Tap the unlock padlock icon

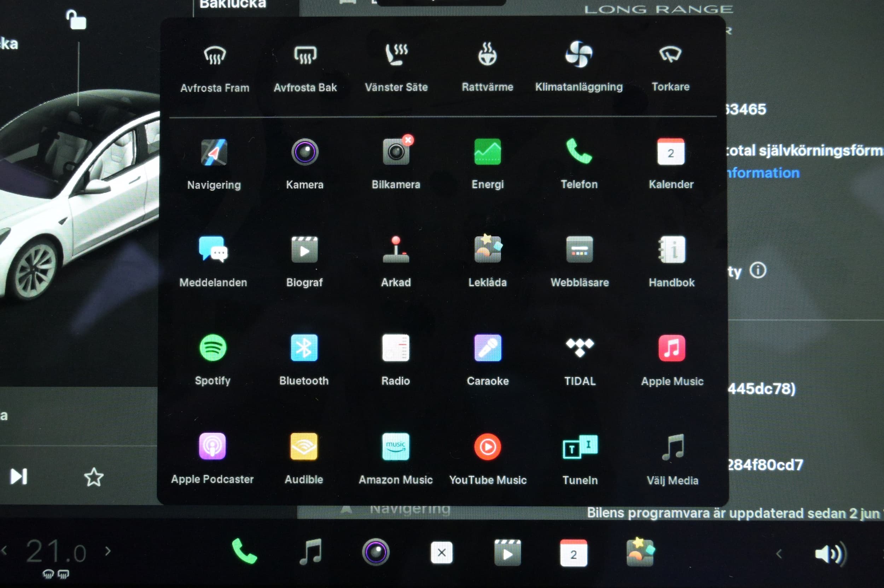[x=76, y=20]
